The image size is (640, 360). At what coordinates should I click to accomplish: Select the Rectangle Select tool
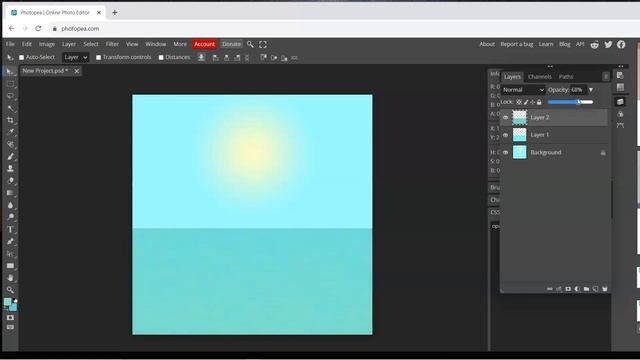click(10, 84)
